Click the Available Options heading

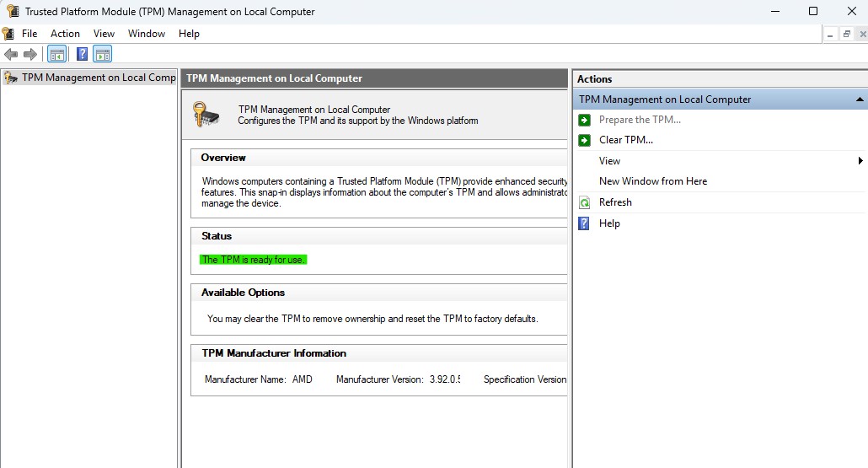(243, 293)
